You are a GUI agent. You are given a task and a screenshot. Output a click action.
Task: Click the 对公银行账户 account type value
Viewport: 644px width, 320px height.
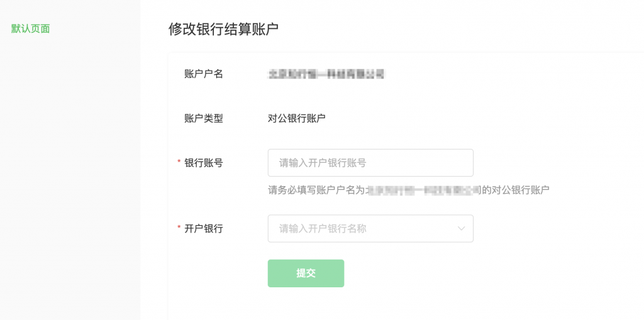tap(296, 118)
